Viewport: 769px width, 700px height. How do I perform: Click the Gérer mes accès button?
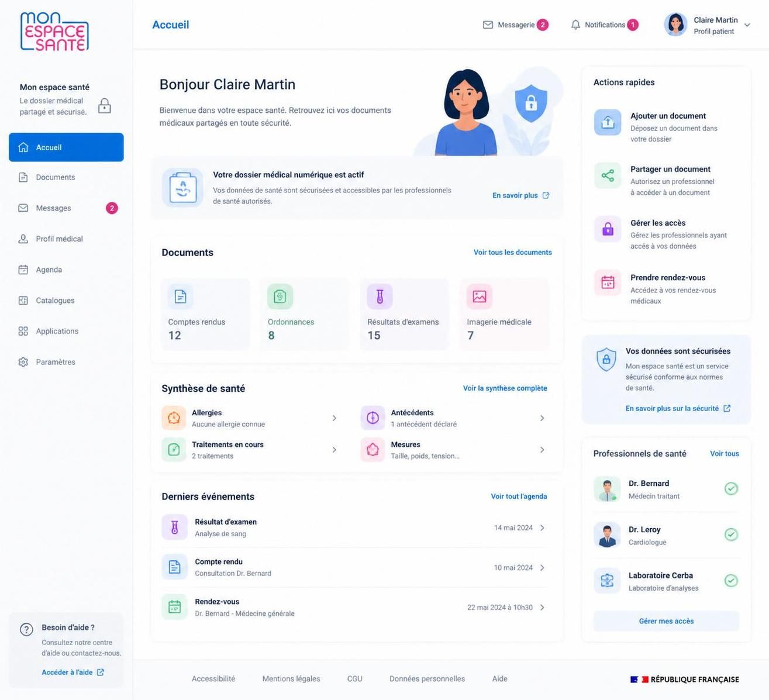(x=666, y=621)
